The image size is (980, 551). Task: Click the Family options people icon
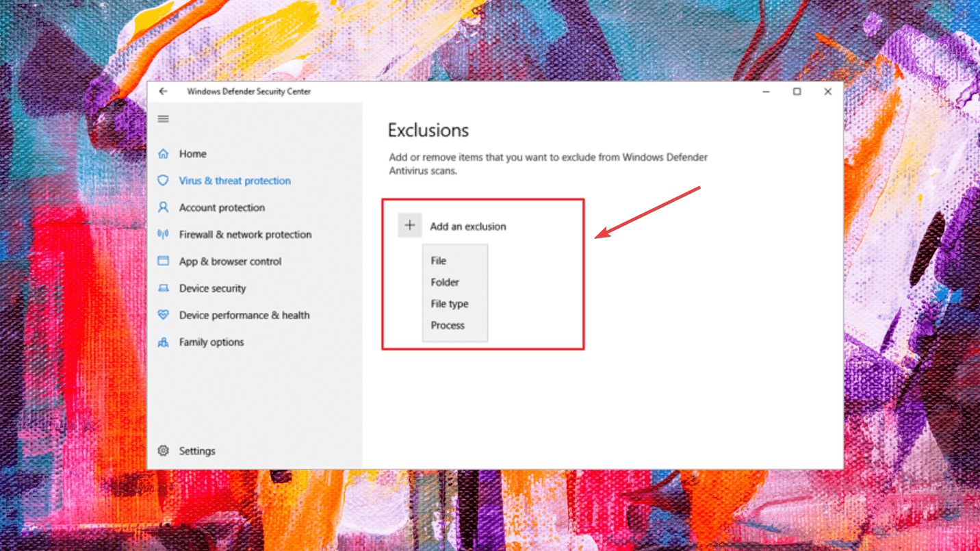click(x=163, y=342)
